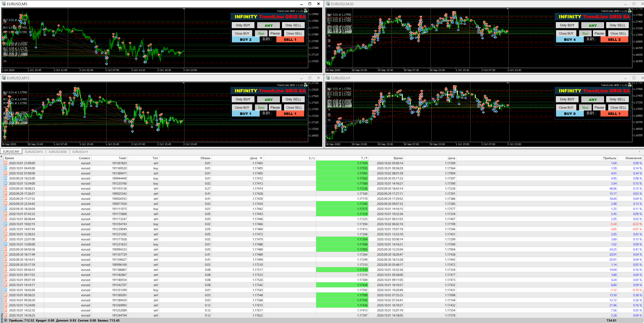Edit the 0.01 lot size field in the M15 panel
The width and height of the screenshot is (644, 323).
tap(266, 113)
